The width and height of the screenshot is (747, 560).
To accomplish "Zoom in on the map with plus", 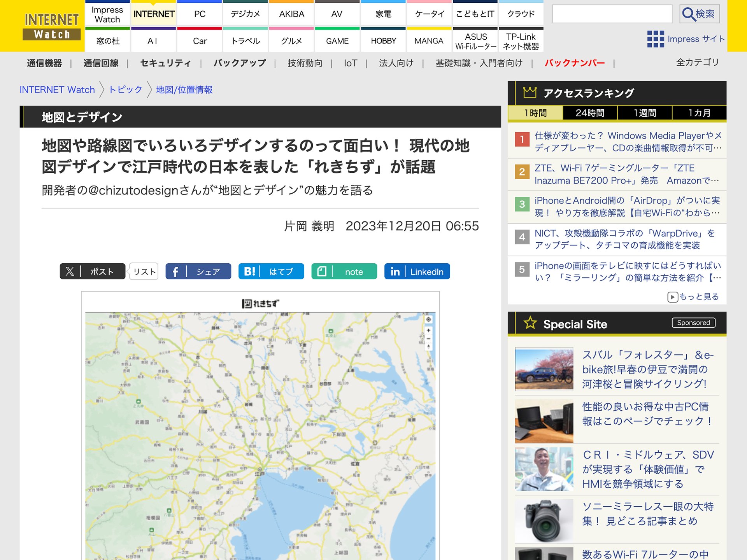I will 428,331.
